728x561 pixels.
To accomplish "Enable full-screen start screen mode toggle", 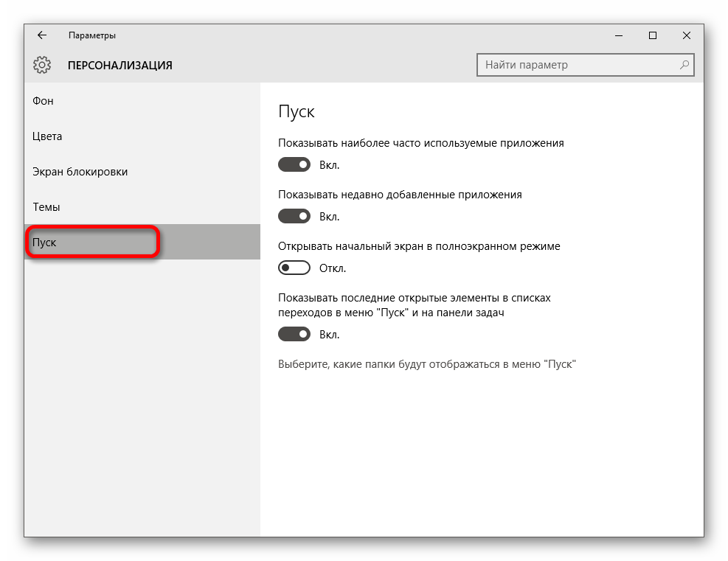I will pos(294,268).
